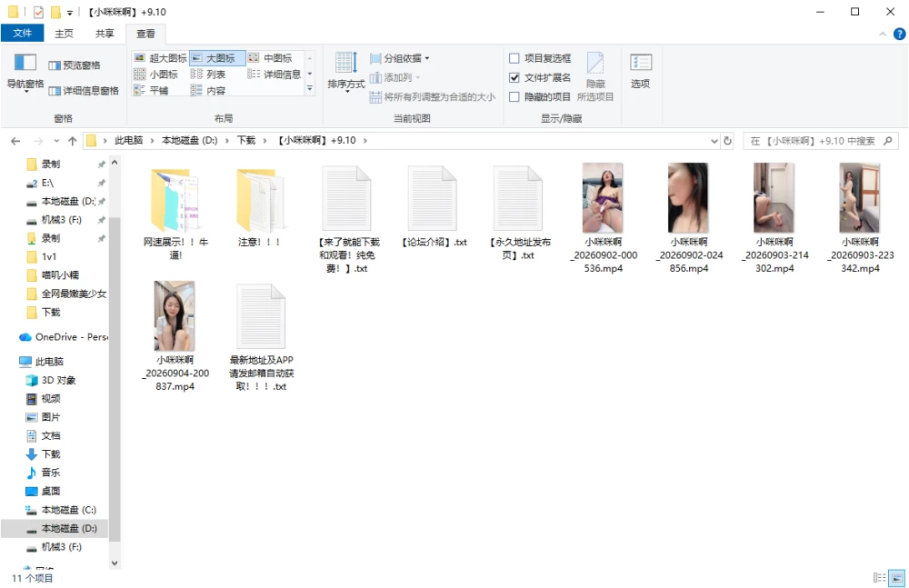Screen dimensions: 909x588
Task: Click the refresh button beside address bar
Action: click(x=727, y=140)
